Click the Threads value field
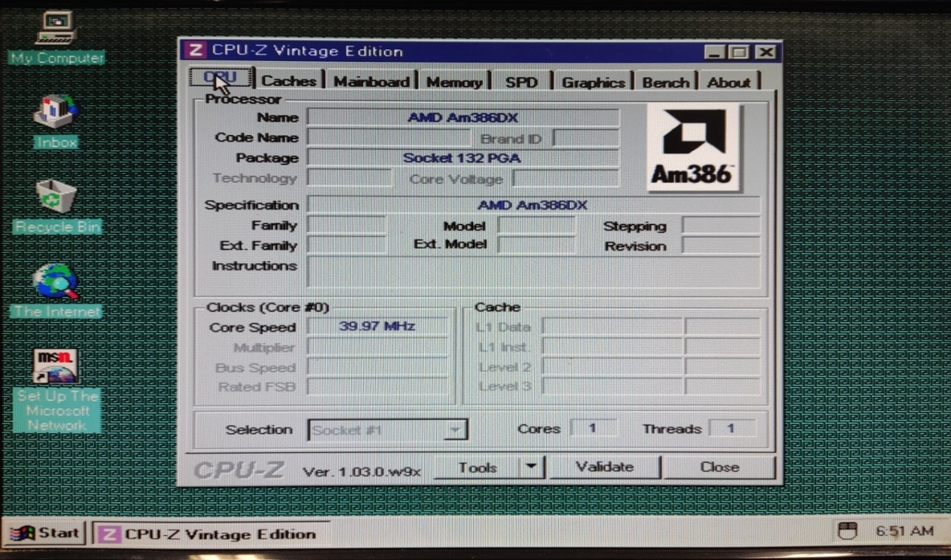Viewport: 951px width, 560px height. tap(732, 428)
